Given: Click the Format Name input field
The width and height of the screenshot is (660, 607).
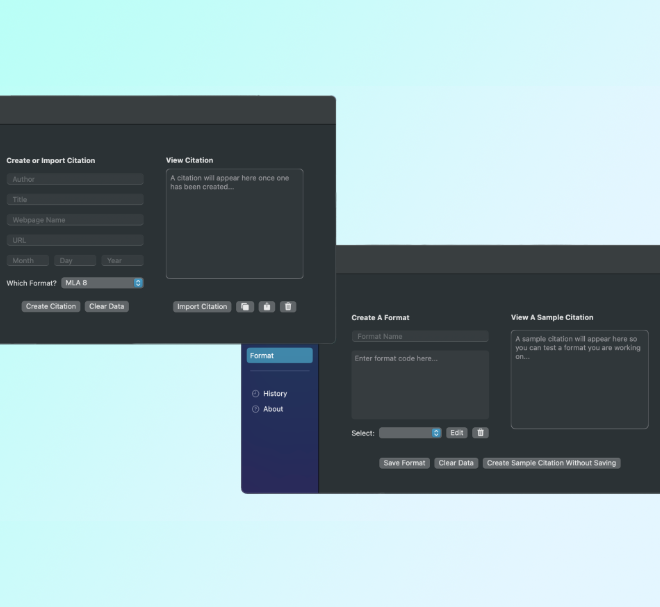Looking at the screenshot, I should [x=420, y=337].
